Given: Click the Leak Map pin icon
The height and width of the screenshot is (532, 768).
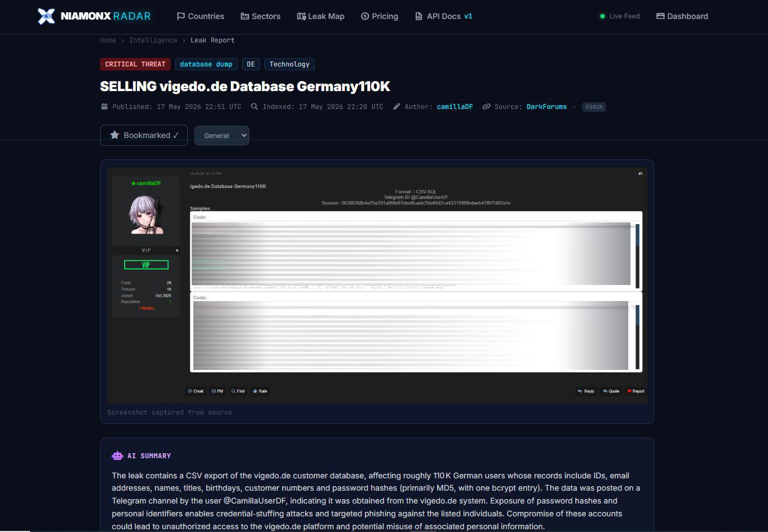Looking at the screenshot, I should click(301, 16).
